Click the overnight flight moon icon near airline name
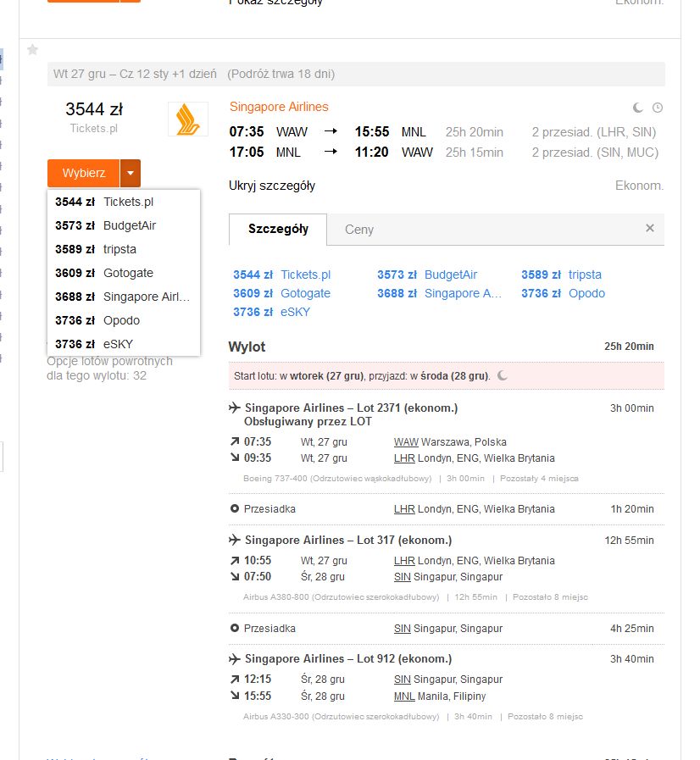 pos(638,108)
